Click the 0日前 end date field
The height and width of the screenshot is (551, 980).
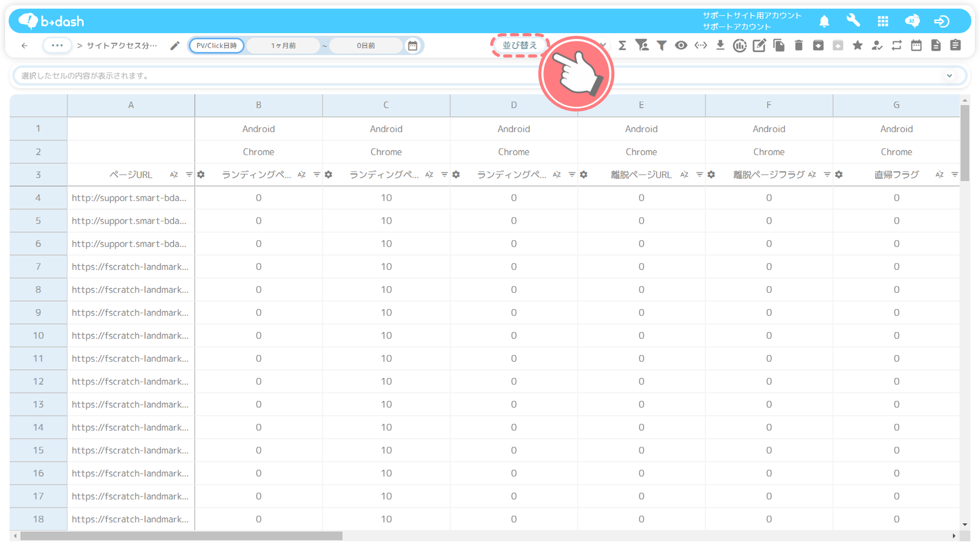[366, 46]
